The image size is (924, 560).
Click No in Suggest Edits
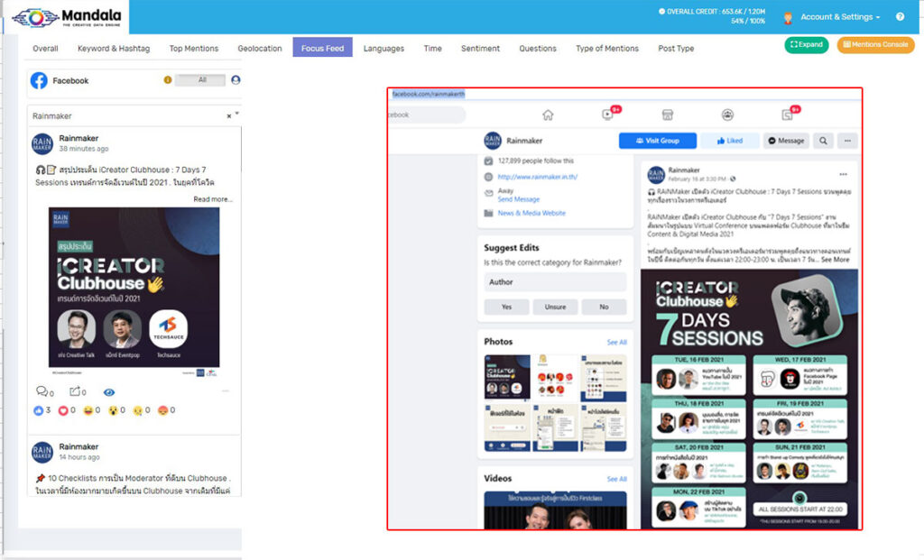click(604, 307)
